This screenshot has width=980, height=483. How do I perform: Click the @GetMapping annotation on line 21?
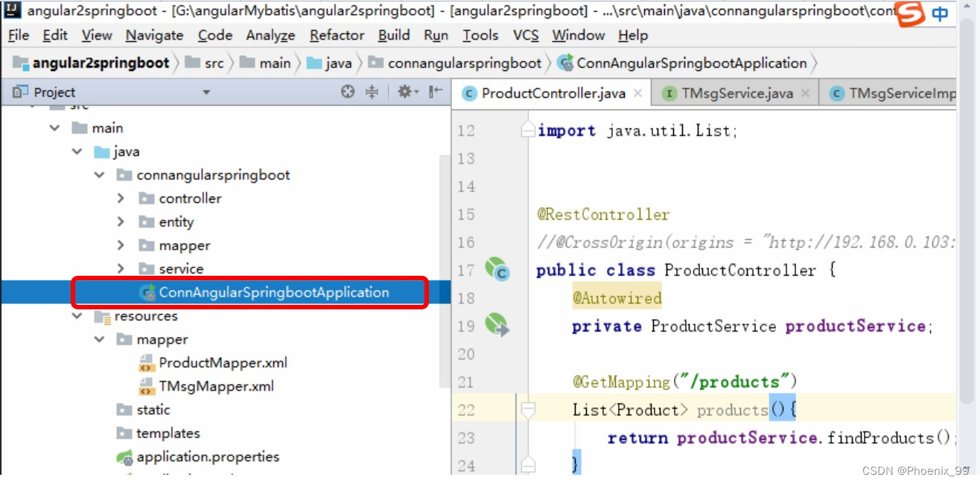[x=621, y=382]
